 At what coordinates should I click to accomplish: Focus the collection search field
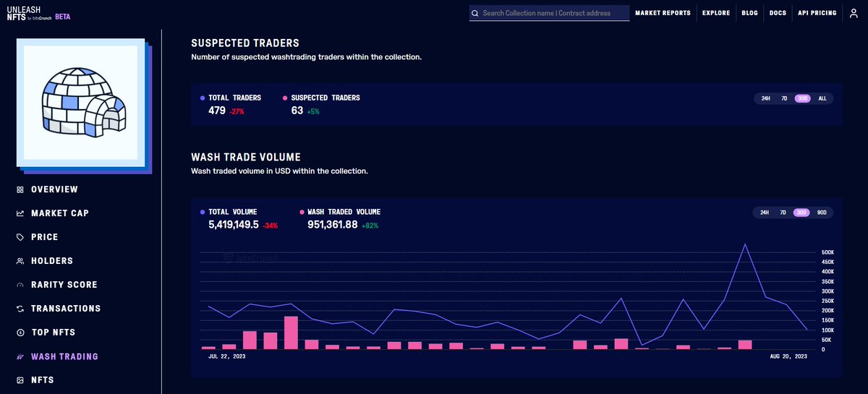[549, 13]
